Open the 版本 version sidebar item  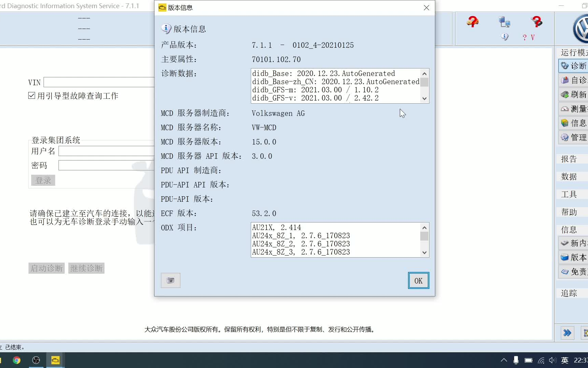pos(577,257)
